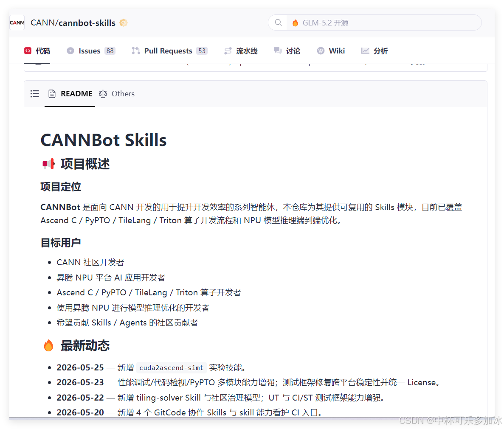The height and width of the screenshot is (429, 504).
Task: Open the Issues tab
Action: click(91, 51)
